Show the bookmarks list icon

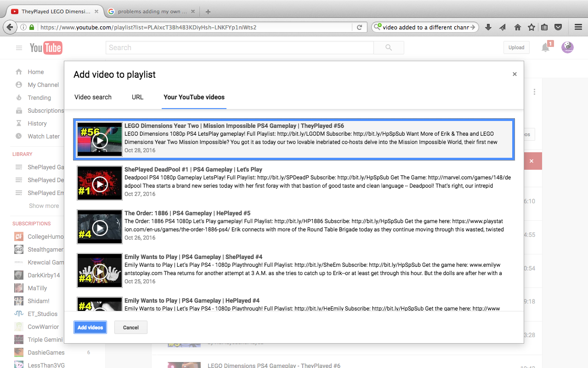click(x=544, y=28)
